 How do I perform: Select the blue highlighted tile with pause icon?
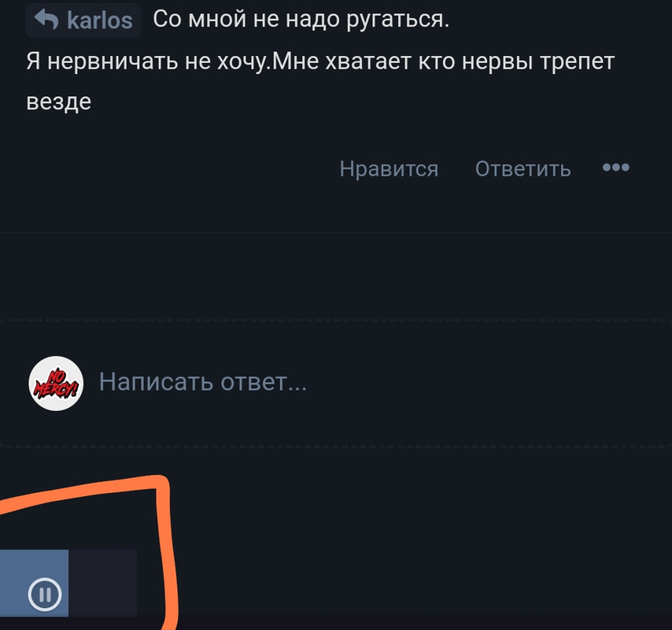click(34, 584)
